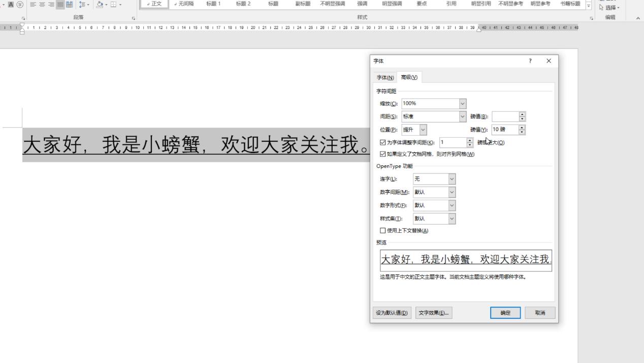Disable snap to document grid checkbox
The width and height of the screenshot is (644, 363).
tap(382, 154)
